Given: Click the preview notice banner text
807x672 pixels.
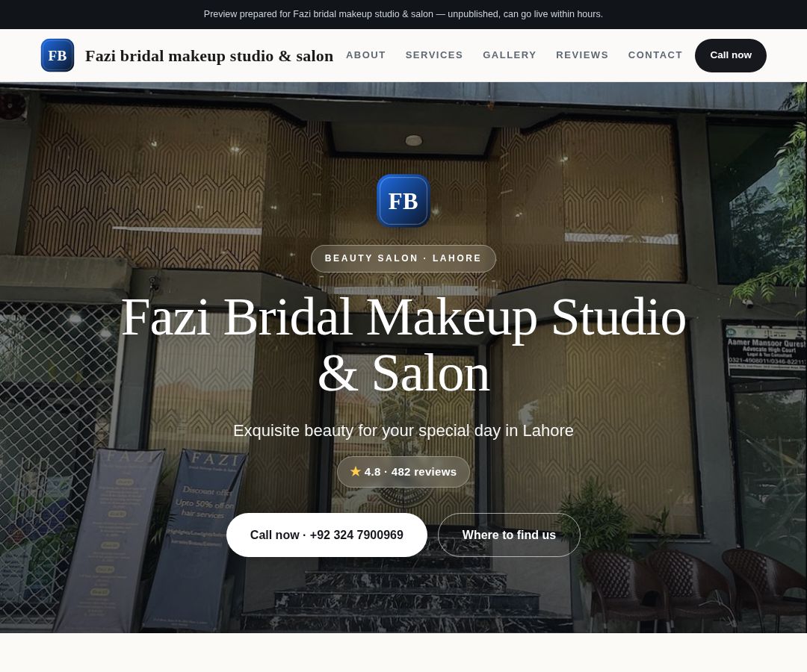Looking at the screenshot, I should click(x=403, y=14).
